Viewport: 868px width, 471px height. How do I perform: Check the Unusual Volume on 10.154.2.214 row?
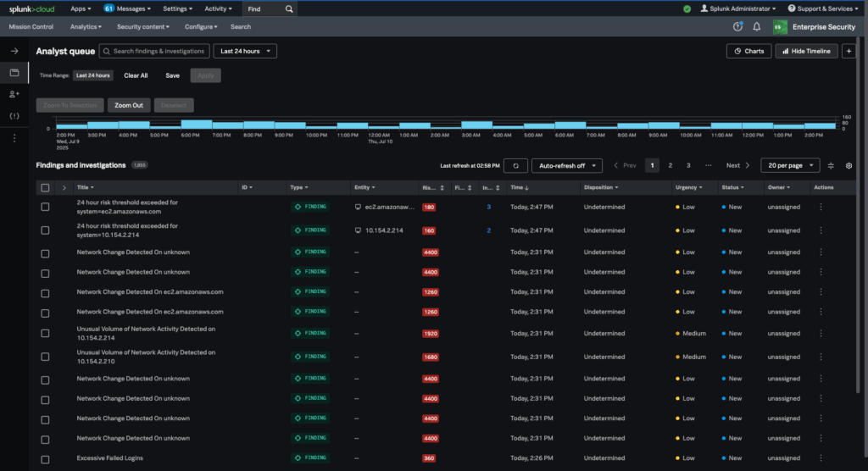(x=46, y=333)
